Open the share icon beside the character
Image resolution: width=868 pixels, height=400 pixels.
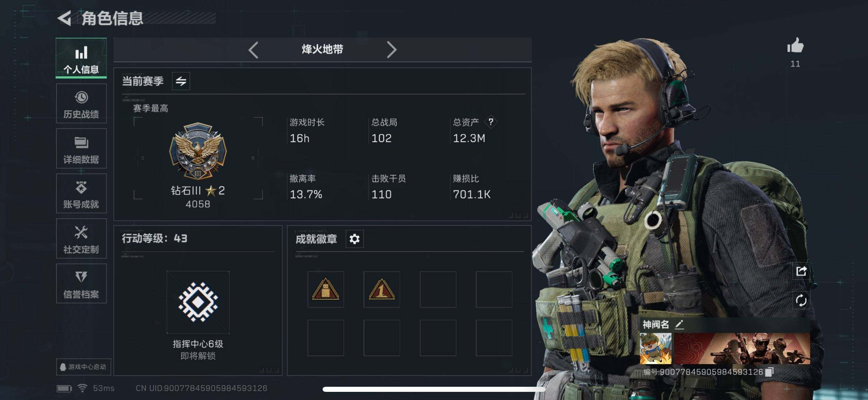(x=801, y=271)
